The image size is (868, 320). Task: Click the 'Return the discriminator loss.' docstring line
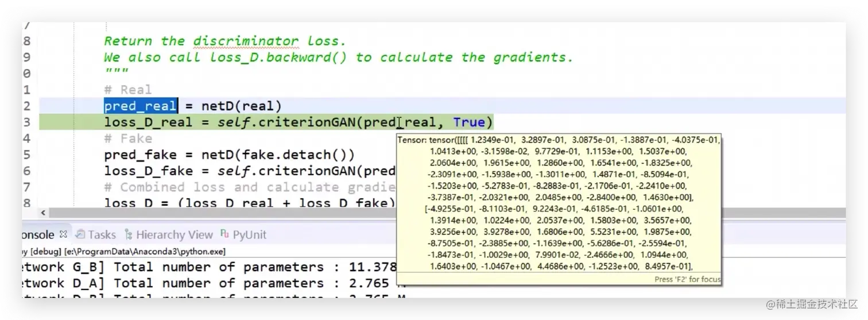click(x=225, y=41)
